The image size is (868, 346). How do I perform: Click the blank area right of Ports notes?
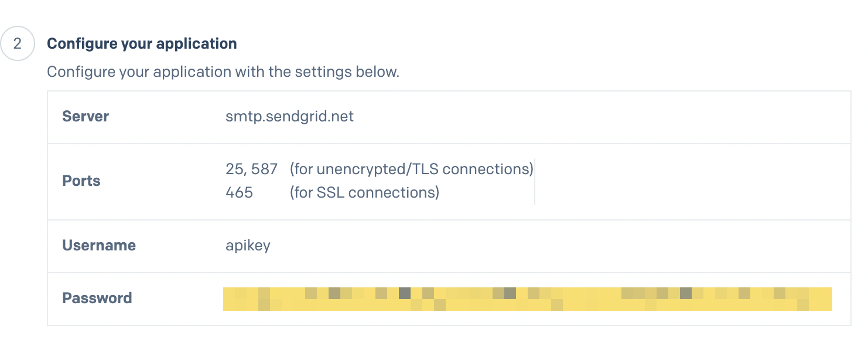pos(691,181)
